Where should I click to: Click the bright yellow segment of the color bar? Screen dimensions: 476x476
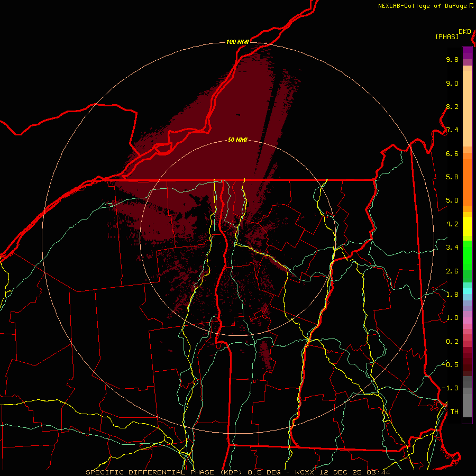pyautogui.click(x=467, y=226)
